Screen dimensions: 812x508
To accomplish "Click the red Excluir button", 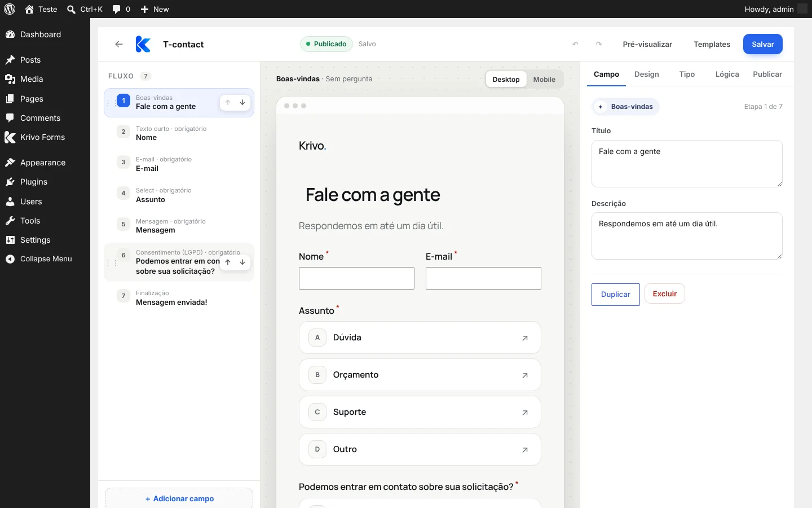I will pyautogui.click(x=664, y=294).
